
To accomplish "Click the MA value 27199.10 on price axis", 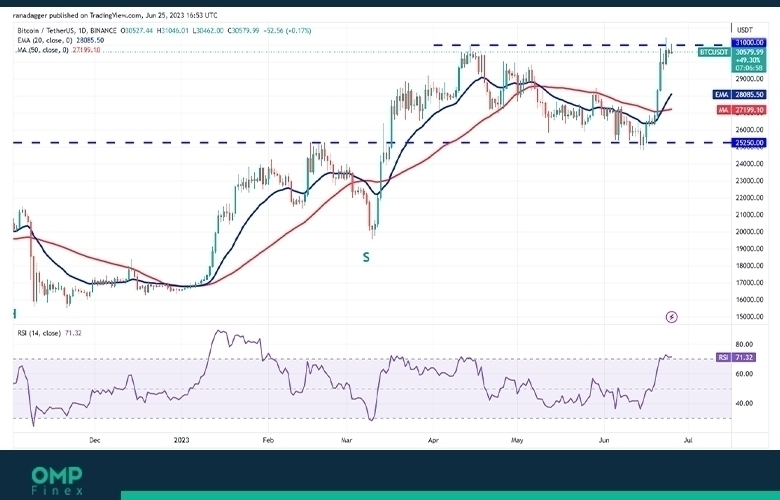I will pyautogui.click(x=749, y=110).
